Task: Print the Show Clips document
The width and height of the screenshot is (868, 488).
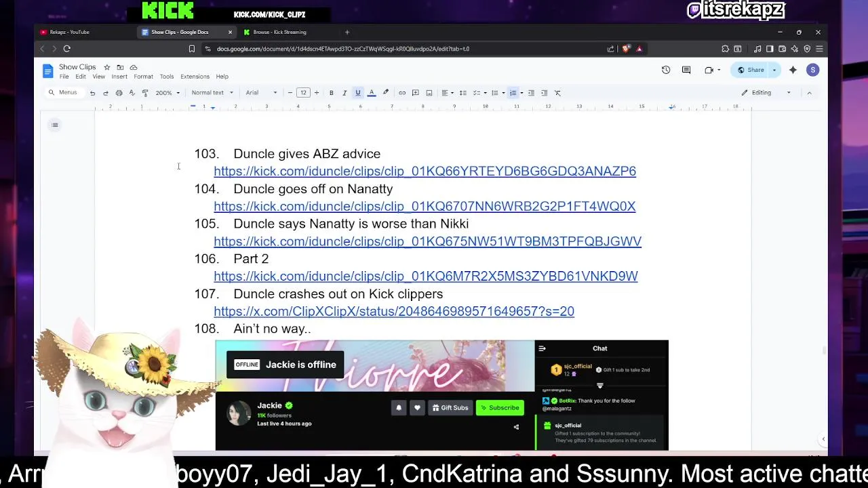Action: 119,93
